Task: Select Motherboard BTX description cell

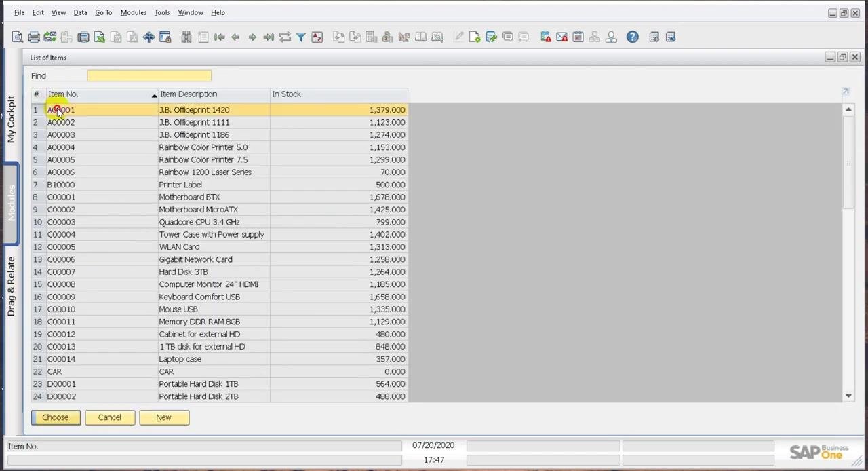Action: coord(214,197)
